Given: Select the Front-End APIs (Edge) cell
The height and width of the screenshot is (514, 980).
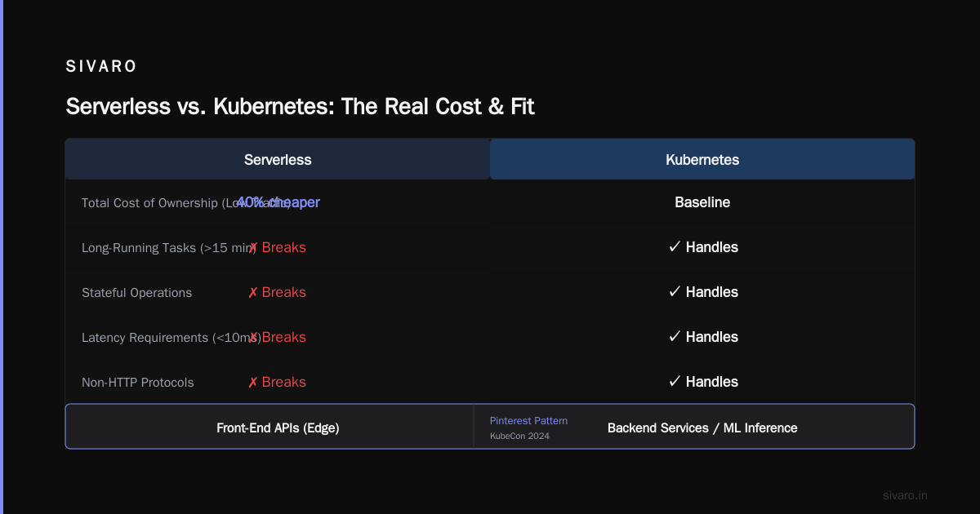Looking at the screenshot, I should click(x=278, y=428).
